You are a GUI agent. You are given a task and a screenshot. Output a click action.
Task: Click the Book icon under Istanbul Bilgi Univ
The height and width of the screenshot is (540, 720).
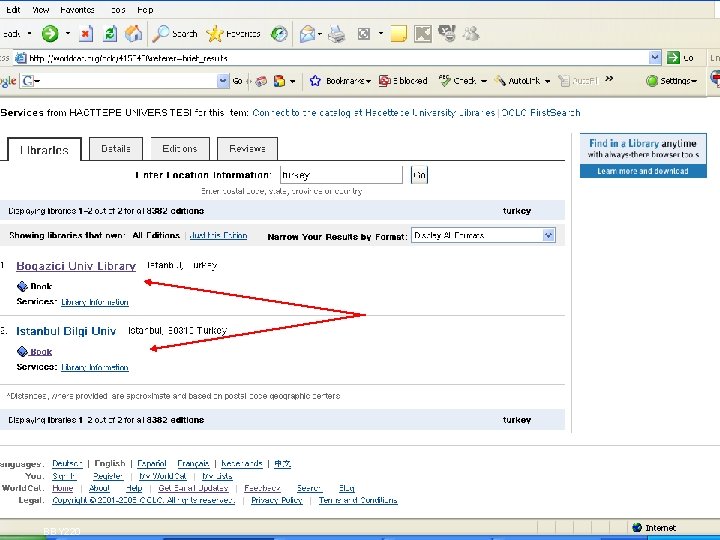22,352
